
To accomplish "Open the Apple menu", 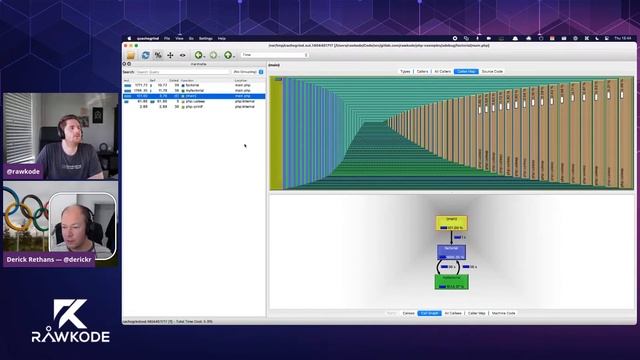I will [x=129, y=38].
